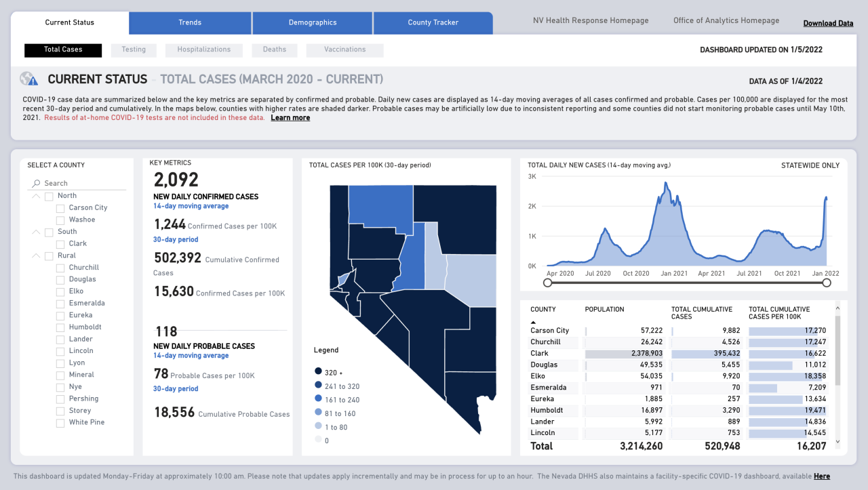Collapse the Rural counties group
The width and height of the screenshot is (868, 490).
(x=35, y=256)
